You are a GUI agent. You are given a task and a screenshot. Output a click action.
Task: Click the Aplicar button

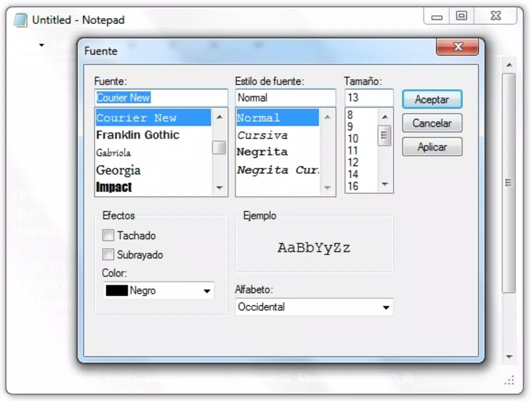tap(432, 147)
